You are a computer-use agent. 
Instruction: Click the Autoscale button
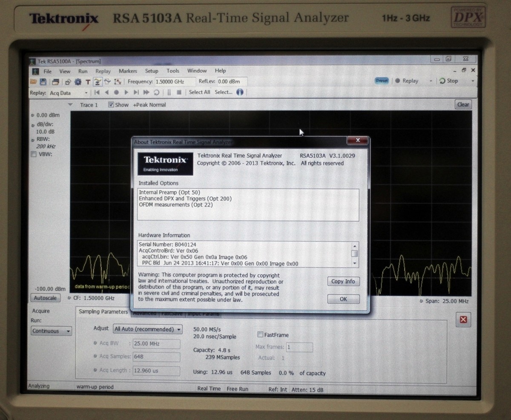(46, 298)
